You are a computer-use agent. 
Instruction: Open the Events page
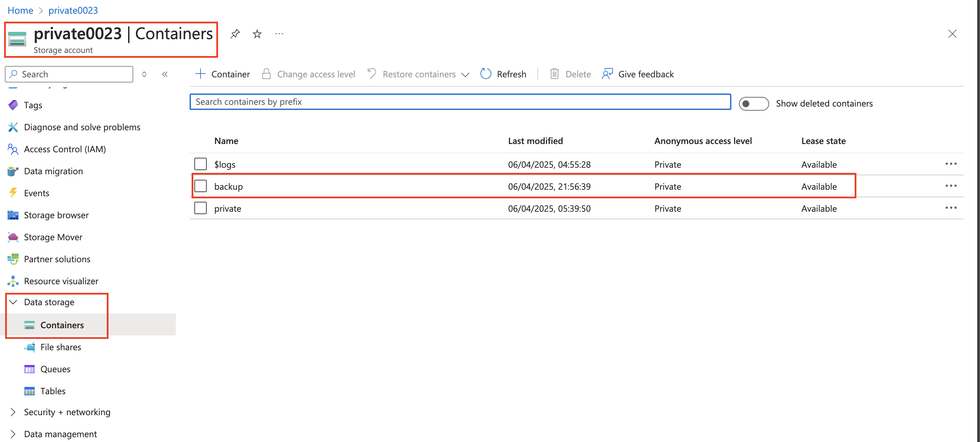point(36,194)
